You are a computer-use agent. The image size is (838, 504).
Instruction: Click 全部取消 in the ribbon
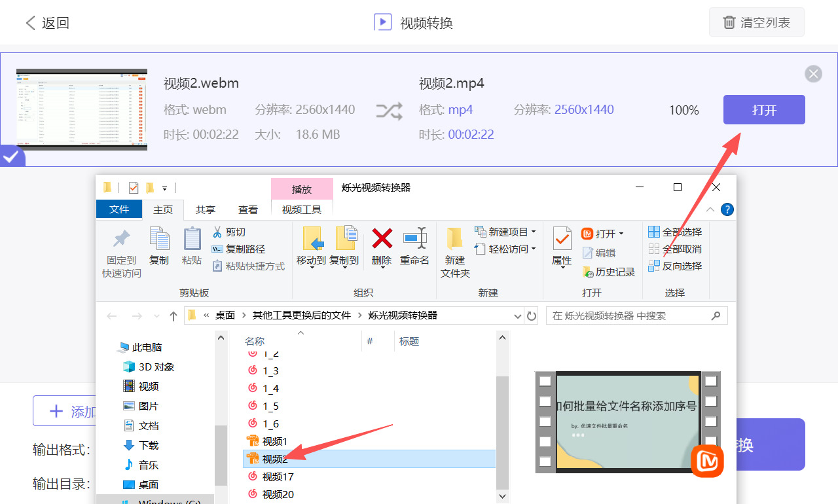[675, 249]
